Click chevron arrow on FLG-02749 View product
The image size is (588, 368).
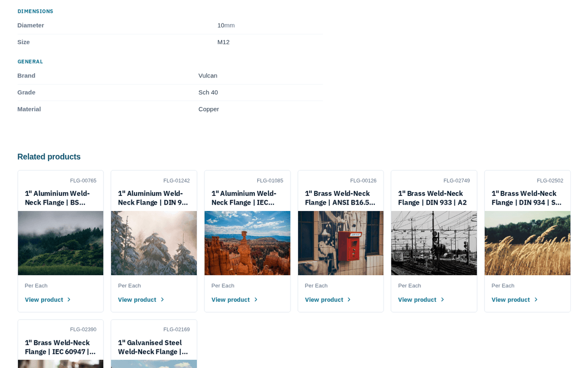442,300
